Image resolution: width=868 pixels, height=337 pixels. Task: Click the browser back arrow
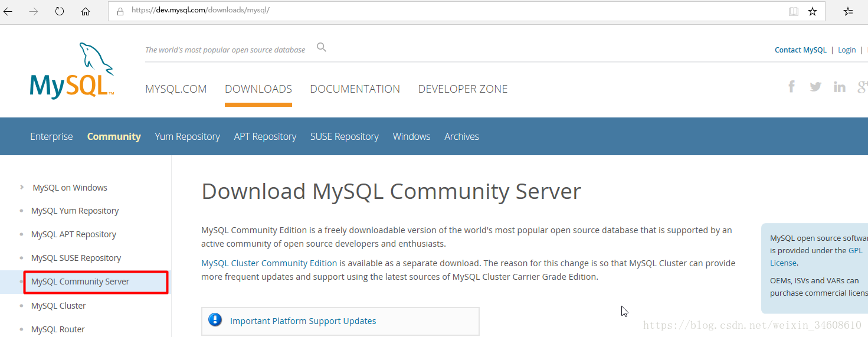click(x=8, y=11)
